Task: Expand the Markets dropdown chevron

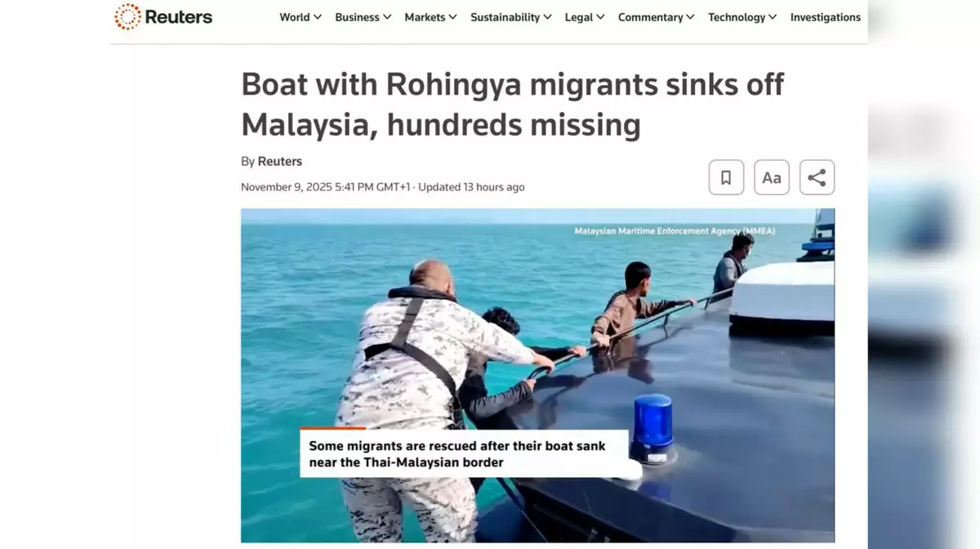Action: [452, 17]
